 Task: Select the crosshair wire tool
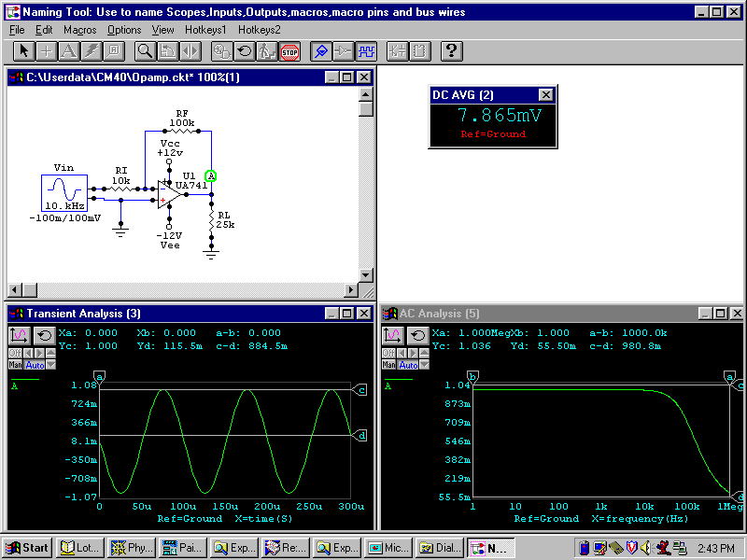[x=46, y=51]
